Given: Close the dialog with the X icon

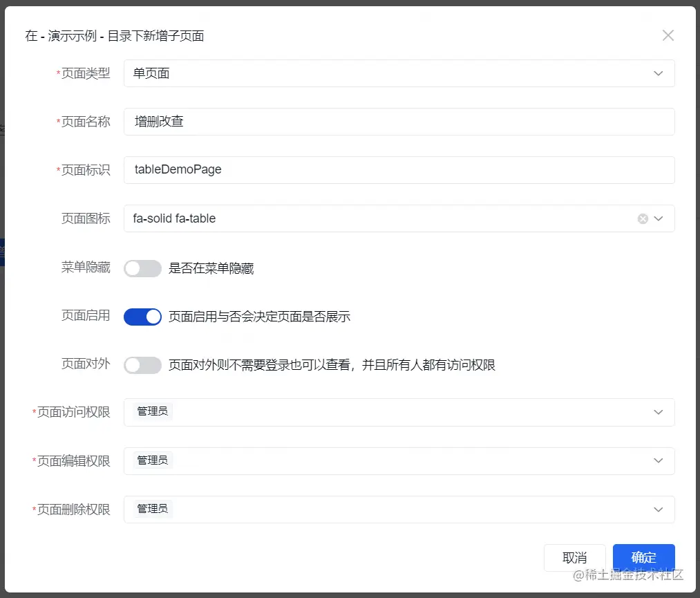Looking at the screenshot, I should [x=668, y=35].
